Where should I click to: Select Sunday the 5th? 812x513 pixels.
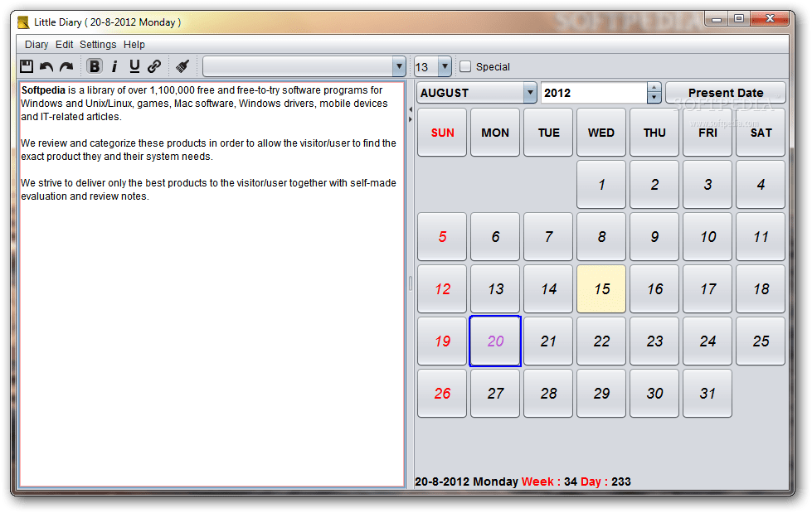pos(442,236)
